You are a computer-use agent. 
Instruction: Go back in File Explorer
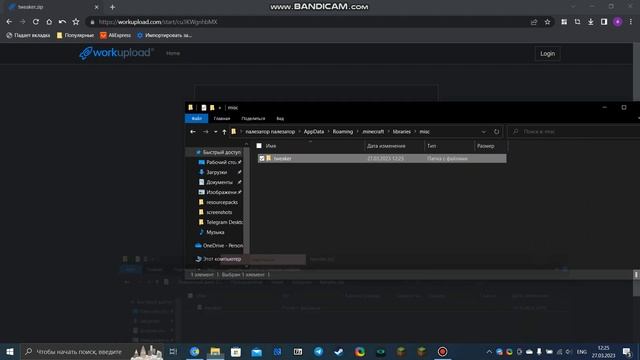193,132
